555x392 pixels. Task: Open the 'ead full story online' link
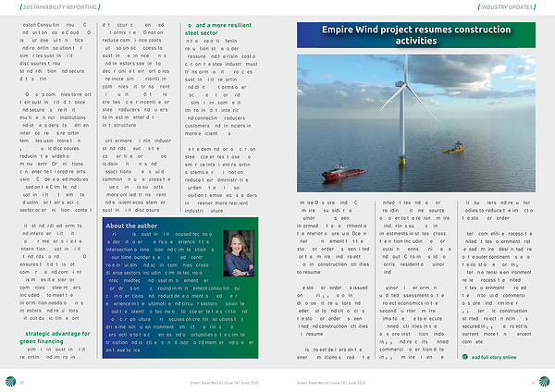coord(494,357)
